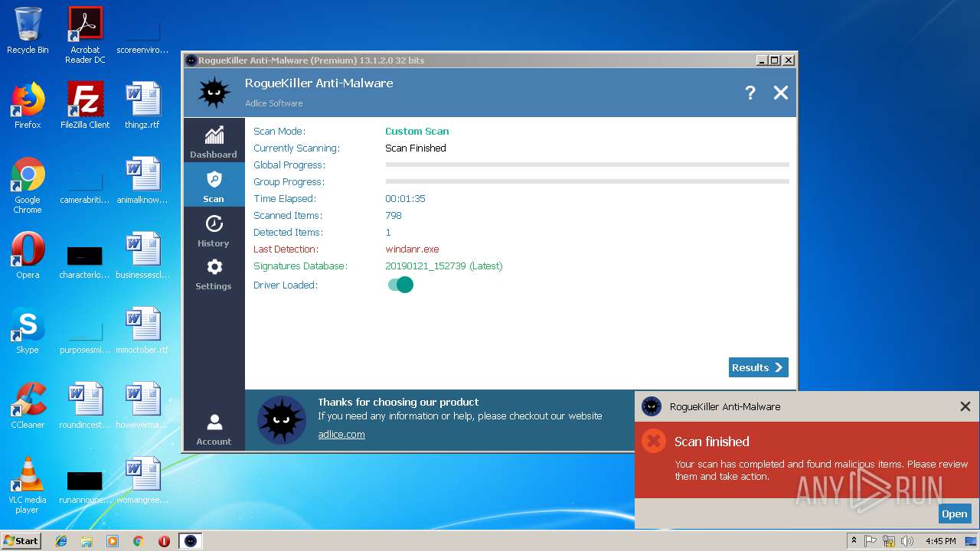This screenshot has height=551, width=980.
Task: Click Open in scan finished notification
Action: tap(954, 514)
